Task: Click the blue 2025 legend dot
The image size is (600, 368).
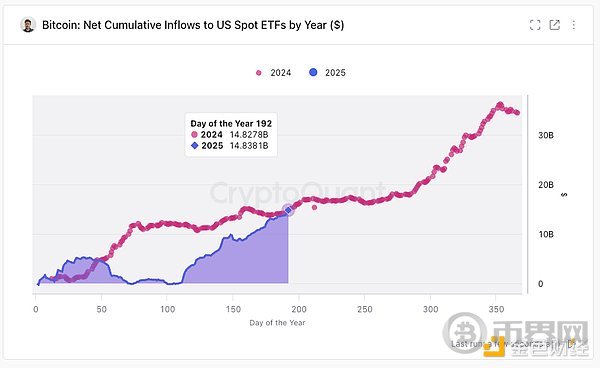Action: (x=313, y=72)
